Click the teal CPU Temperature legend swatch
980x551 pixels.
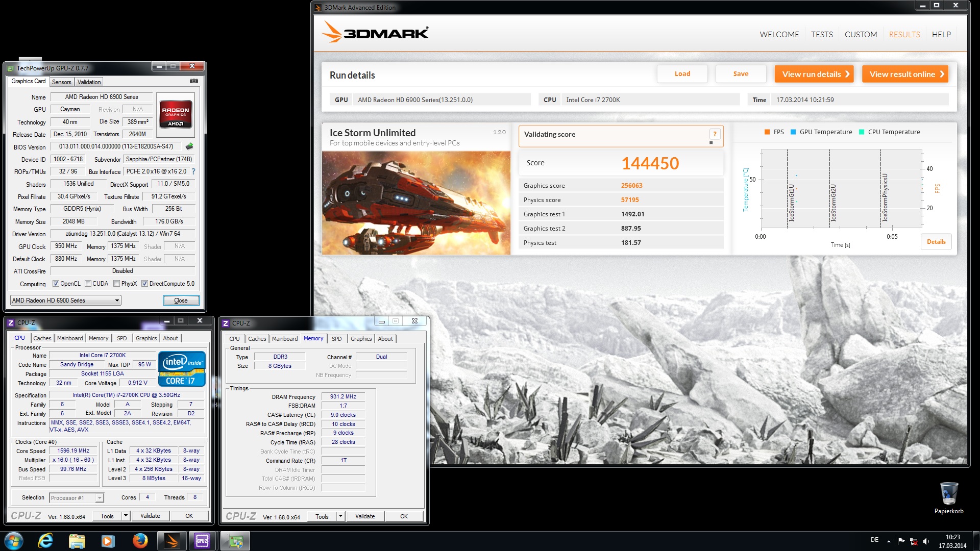pos(862,132)
